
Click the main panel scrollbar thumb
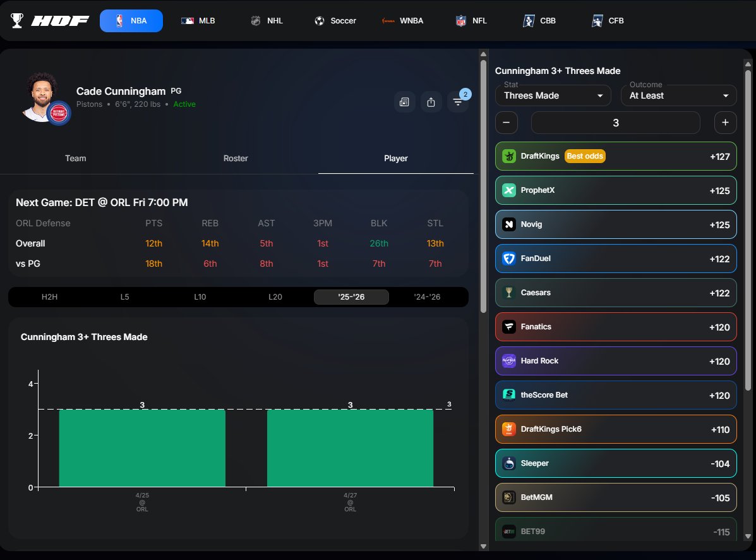coord(484,186)
